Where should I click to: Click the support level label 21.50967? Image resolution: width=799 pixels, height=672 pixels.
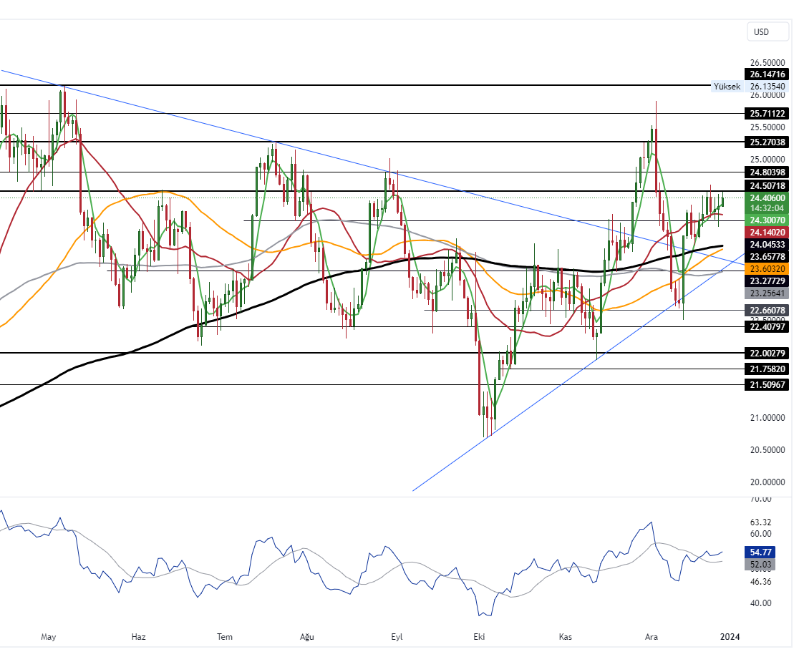766,386
